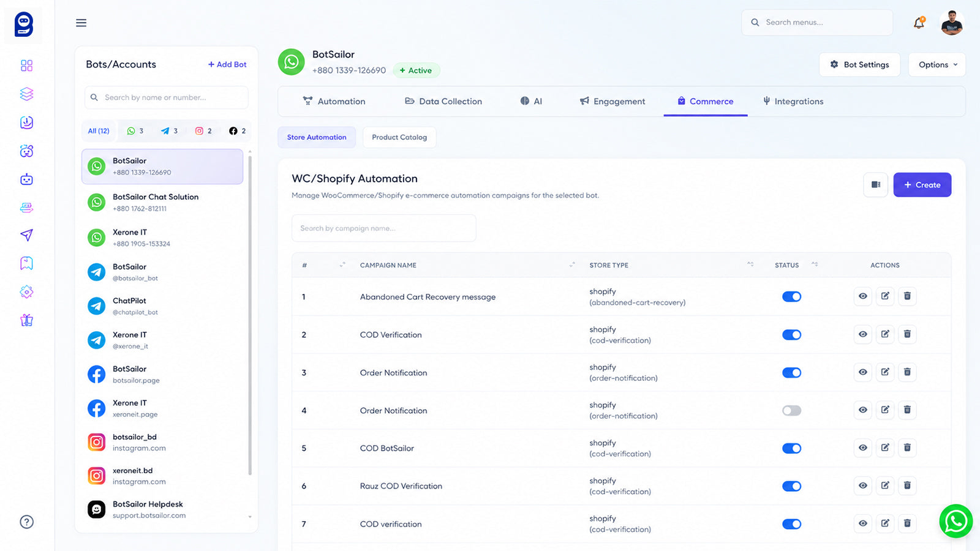980x551 pixels.
Task: Sort table by Campaign Name column
Action: pyautogui.click(x=571, y=264)
